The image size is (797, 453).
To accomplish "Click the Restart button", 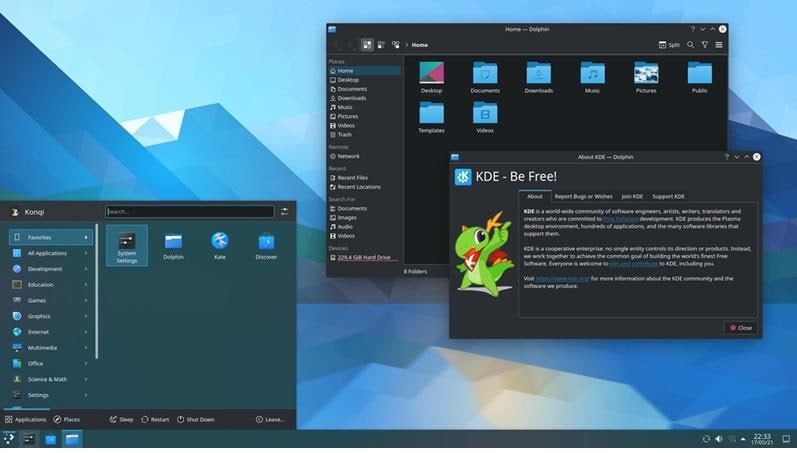I will pos(155,419).
